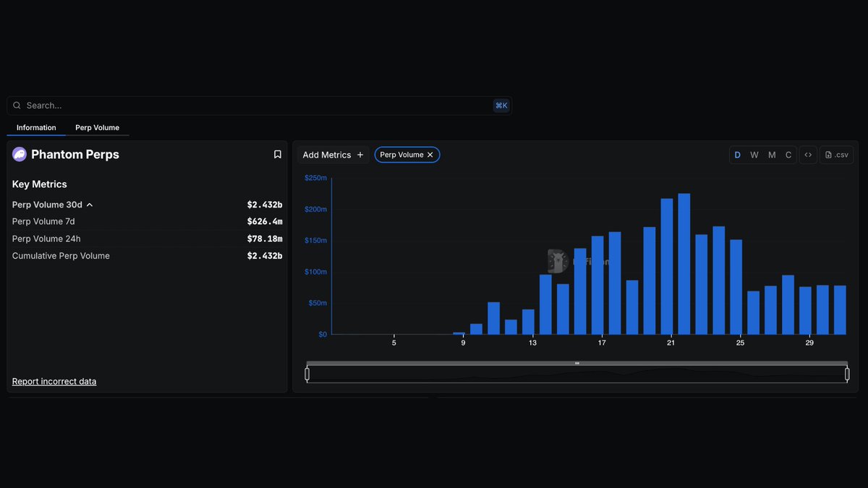Switch chart grouping to M monthly
868x488 pixels.
[x=772, y=155]
